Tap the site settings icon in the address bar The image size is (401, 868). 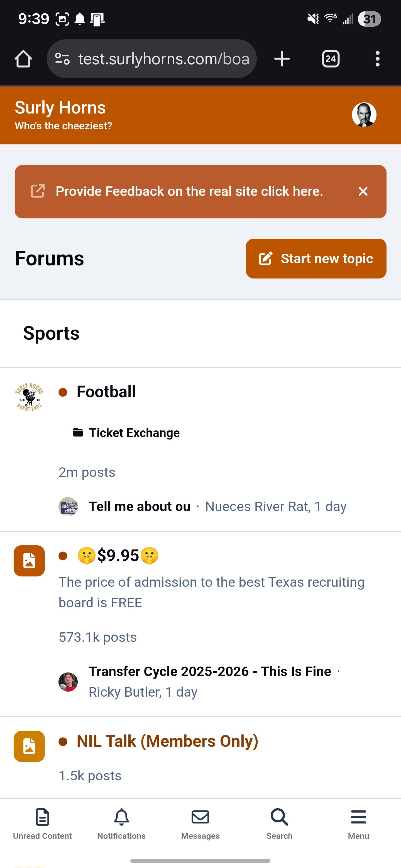[62, 59]
